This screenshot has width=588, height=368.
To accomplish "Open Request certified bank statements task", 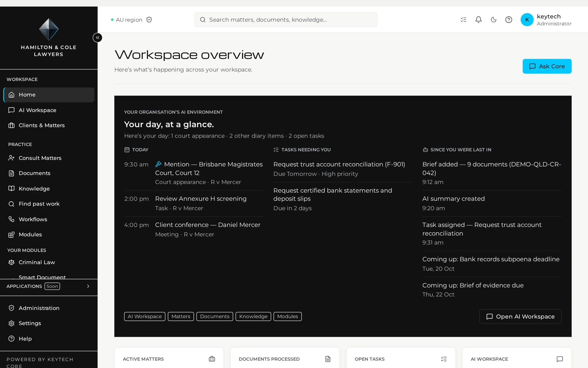I will [343, 199].
